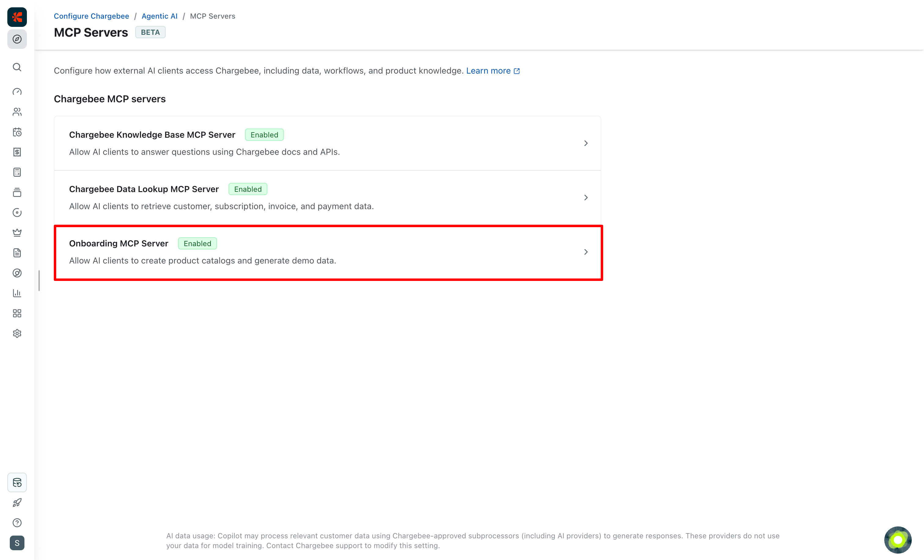Open the dashboard gauge icon
Image resolution: width=924 pixels, height=560 pixels.
pyautogui.click(x=17, y=92)
